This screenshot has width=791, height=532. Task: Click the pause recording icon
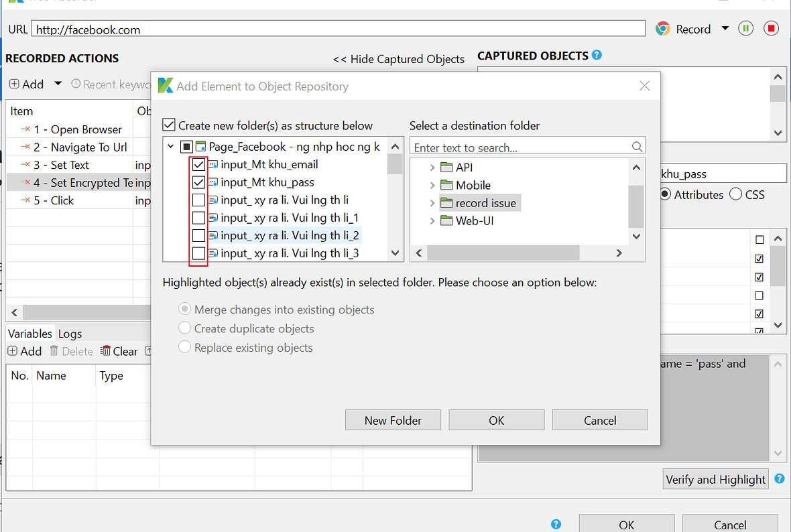(x=745, y=29)
